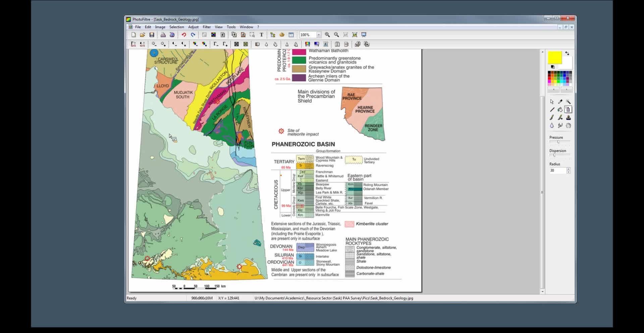Viewport: 644px width, 333px height.
Task: Open the Window menu
Action: point(246,27)
